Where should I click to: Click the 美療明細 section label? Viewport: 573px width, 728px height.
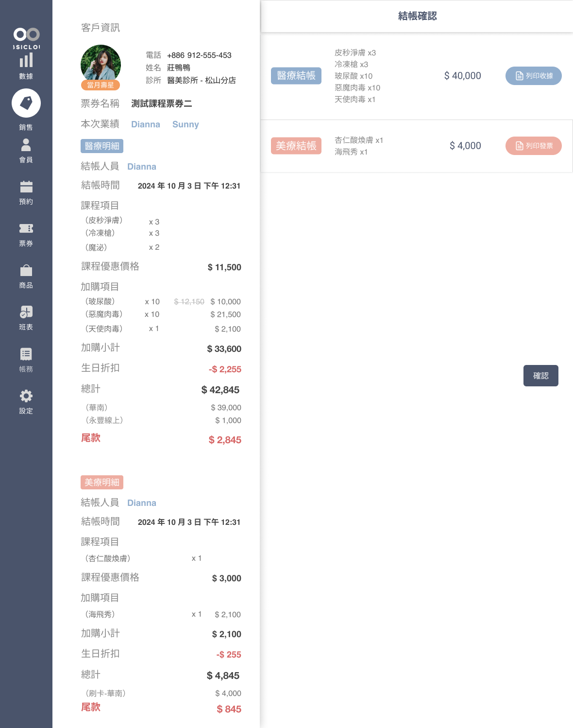(102, 483)
